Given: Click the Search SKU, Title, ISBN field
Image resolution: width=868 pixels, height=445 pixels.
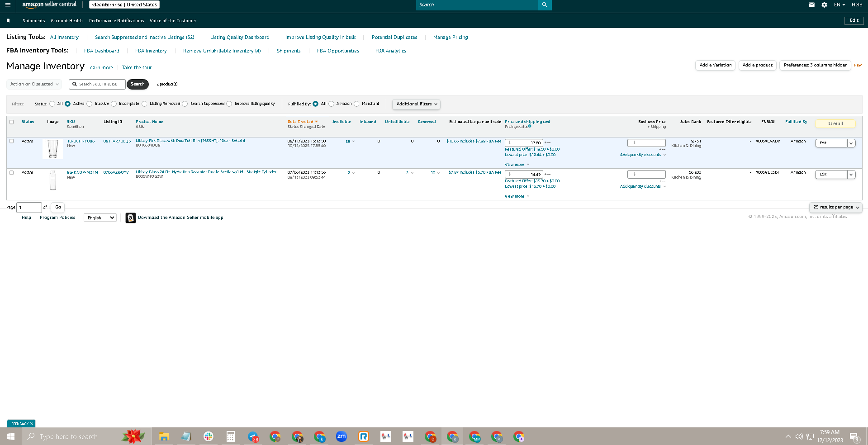Looking at the screenshot, I should click(97, 84).
